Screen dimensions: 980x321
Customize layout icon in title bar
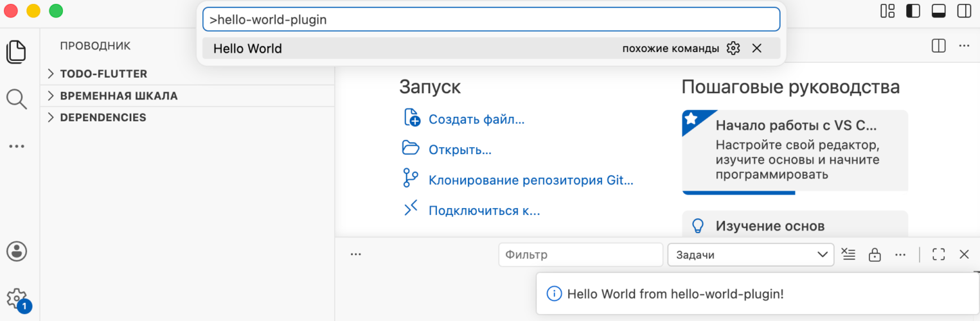click(x=887, y=11)
